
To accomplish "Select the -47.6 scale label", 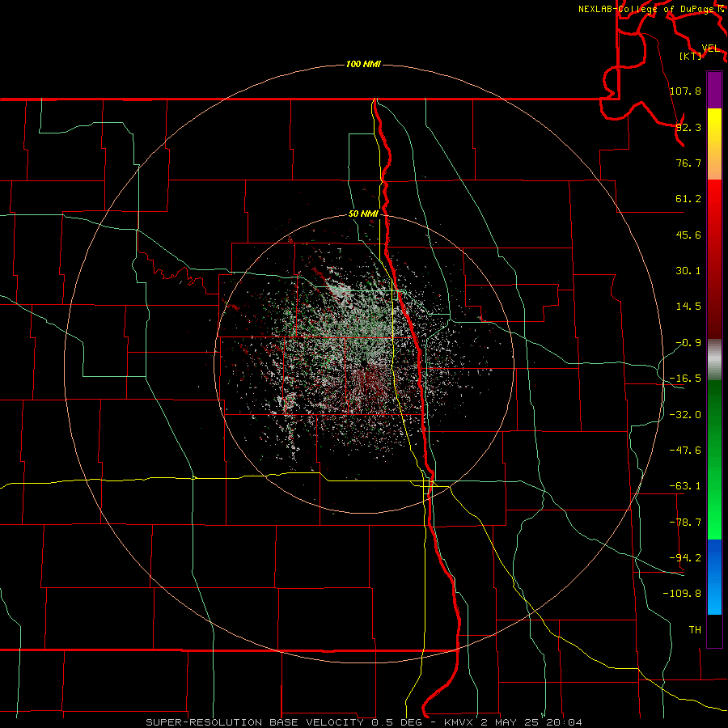I will (685, 451).
